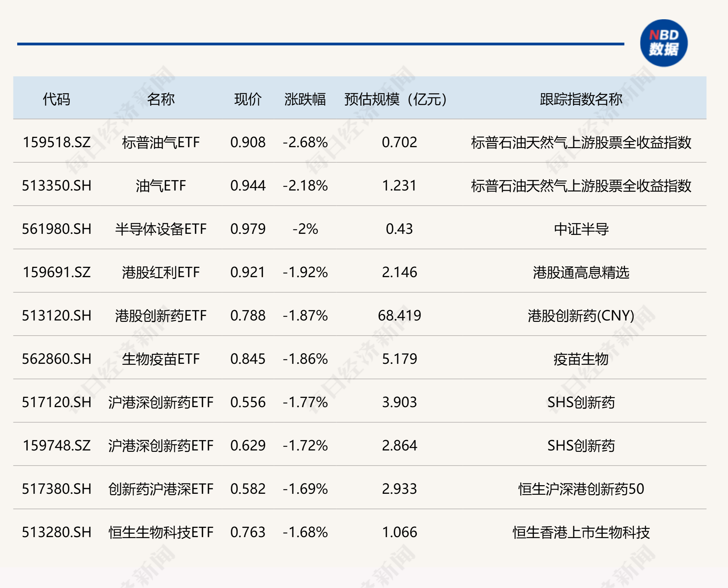728x588 pixels.
Task: Click the price 0.629
Action: point(248,446)
